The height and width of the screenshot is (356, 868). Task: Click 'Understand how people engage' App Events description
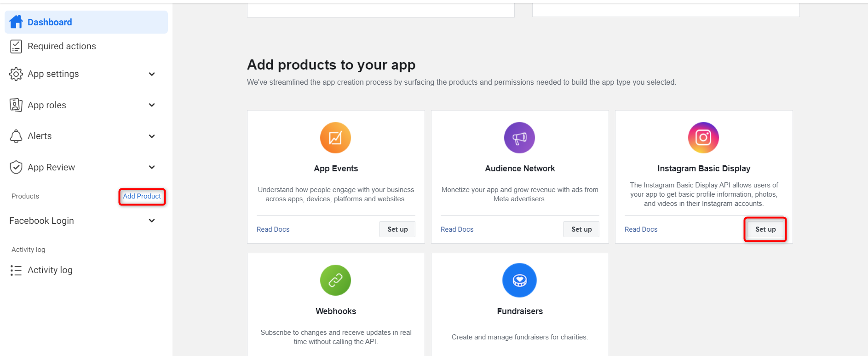click(x=336, y=194)
